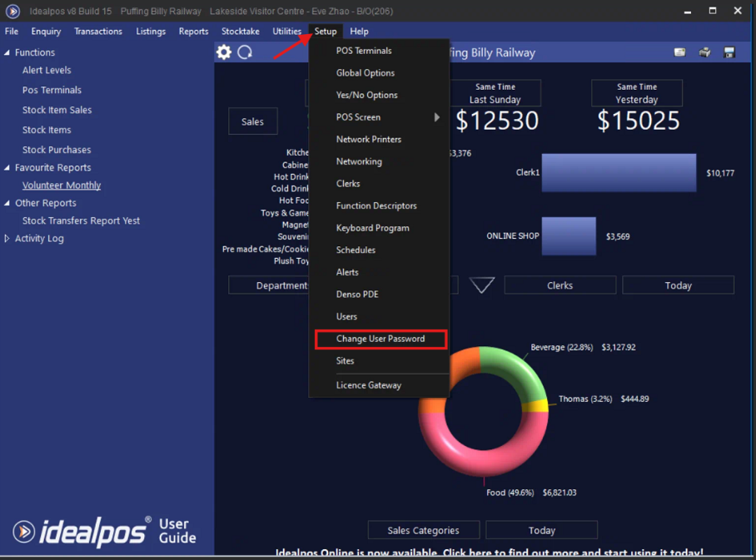Open Stock Purchases in the sidebar
This screenshot has height=560, width=756.
point(57,150)
